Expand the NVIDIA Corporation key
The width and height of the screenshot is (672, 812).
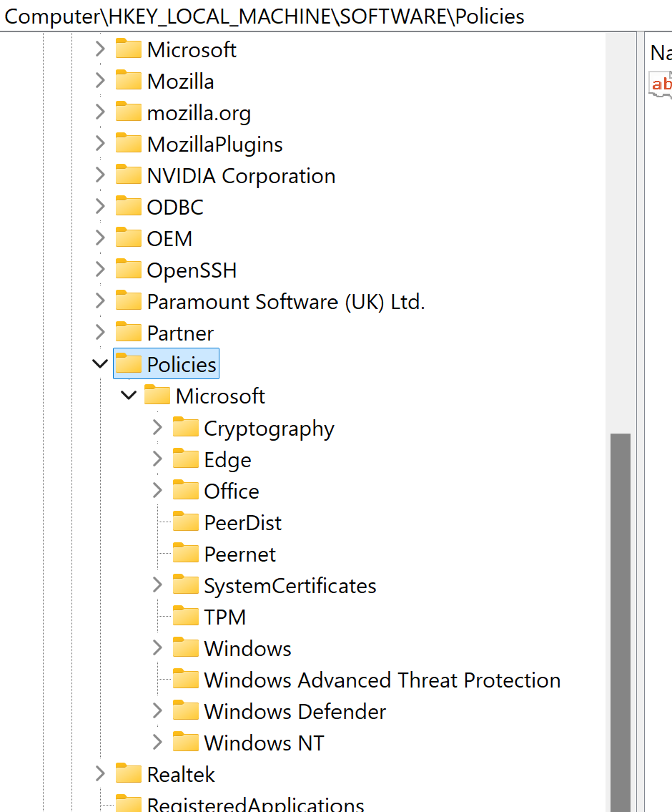[100, 175]
